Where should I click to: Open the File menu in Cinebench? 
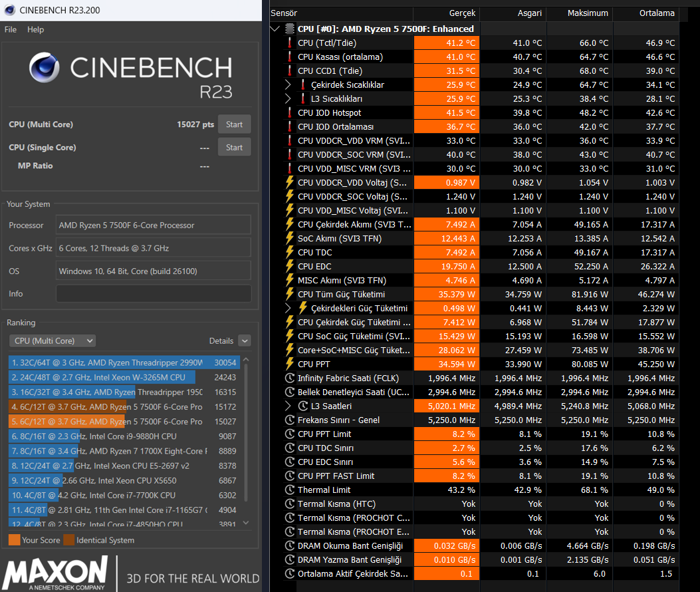pos(10,29)
